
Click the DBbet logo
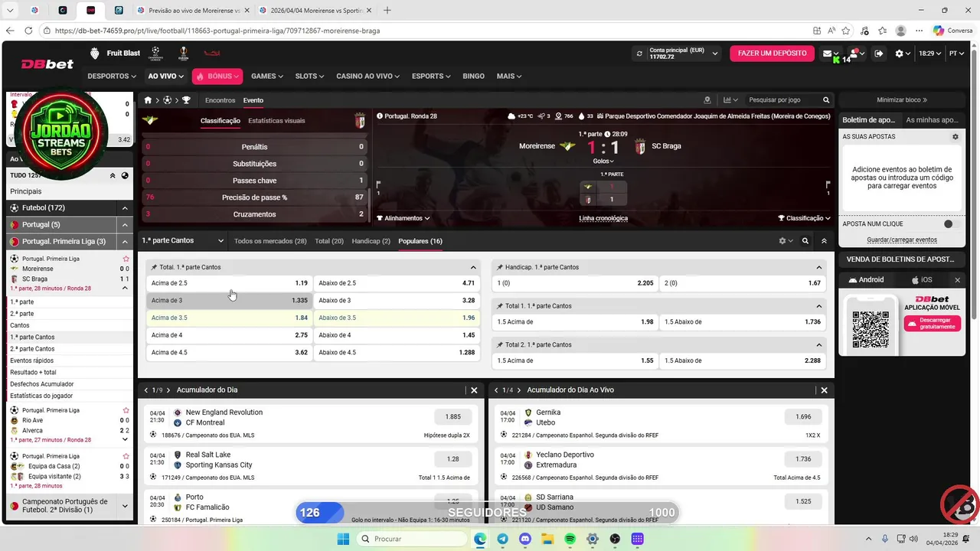[x=47, y=64]
